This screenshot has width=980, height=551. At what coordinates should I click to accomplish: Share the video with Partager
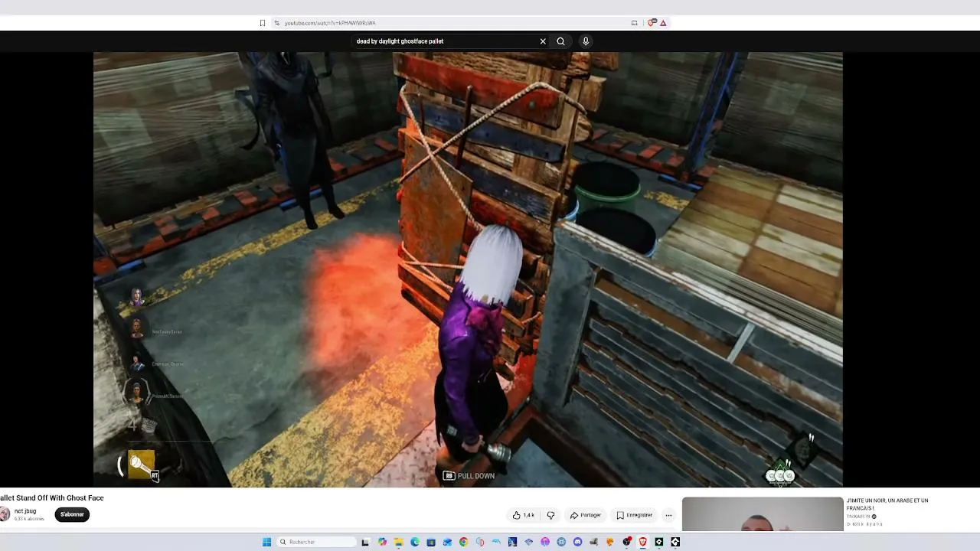(x=586, y=516)
